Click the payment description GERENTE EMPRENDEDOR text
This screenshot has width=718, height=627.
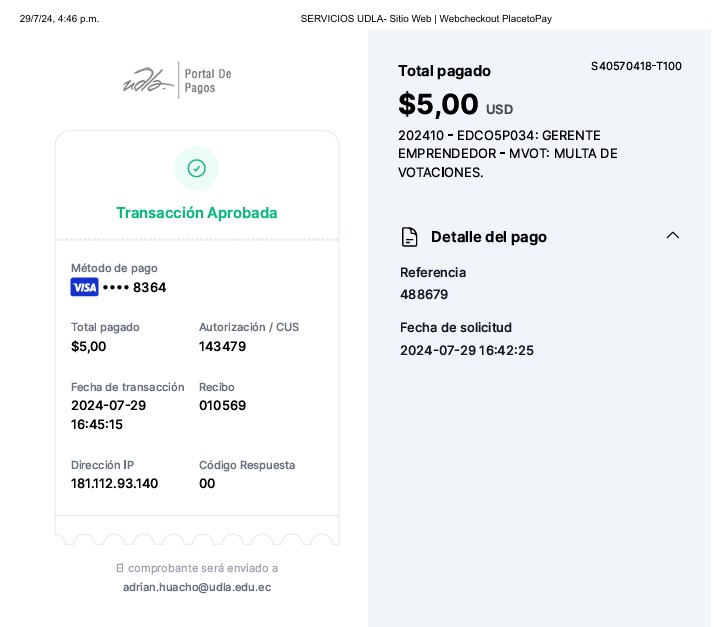pyautogui.click(x=507, y=154)
